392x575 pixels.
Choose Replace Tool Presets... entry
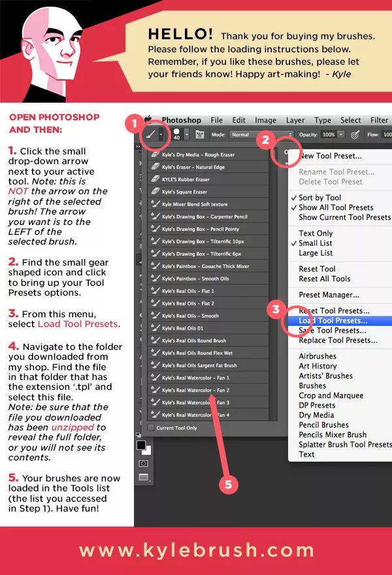point(340,340)
